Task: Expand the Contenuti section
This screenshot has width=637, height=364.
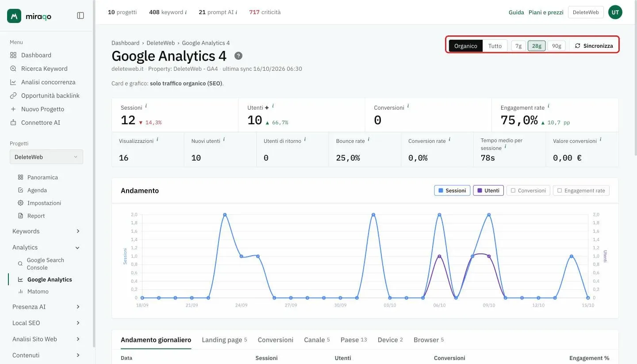Action: click(x=46, y=356)
